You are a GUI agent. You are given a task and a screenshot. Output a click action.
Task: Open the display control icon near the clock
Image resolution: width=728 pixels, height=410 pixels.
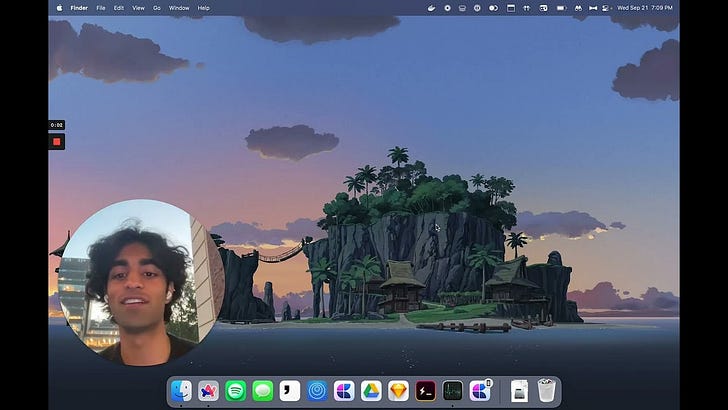click(x=606, y=8)
